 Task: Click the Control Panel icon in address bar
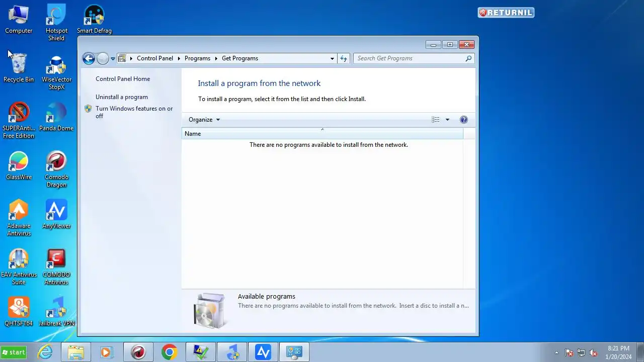click(122, 58)
